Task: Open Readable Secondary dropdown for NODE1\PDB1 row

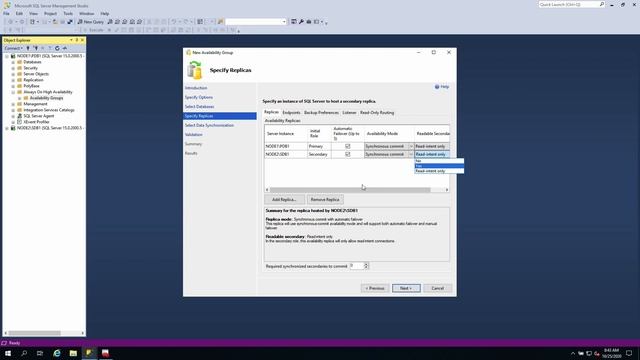Action: pos(432,146)
